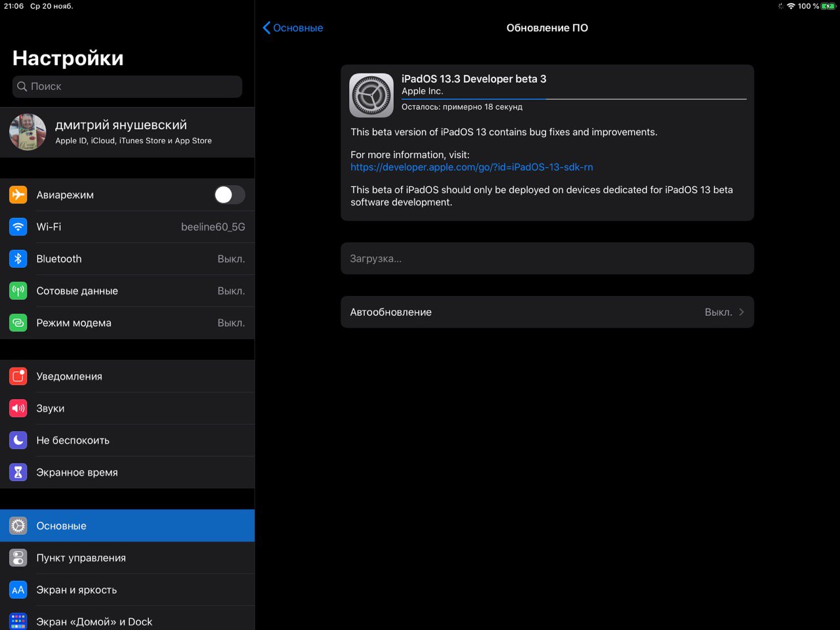Viewport: 840px width, 630px height.
Task: Tap the Apple Inc. label
Action: click(x=423, y=91)
